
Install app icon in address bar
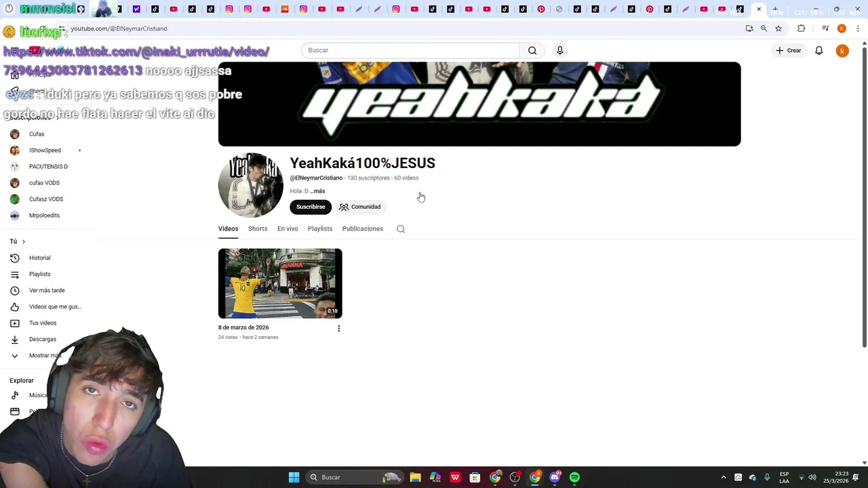point(749,28)
